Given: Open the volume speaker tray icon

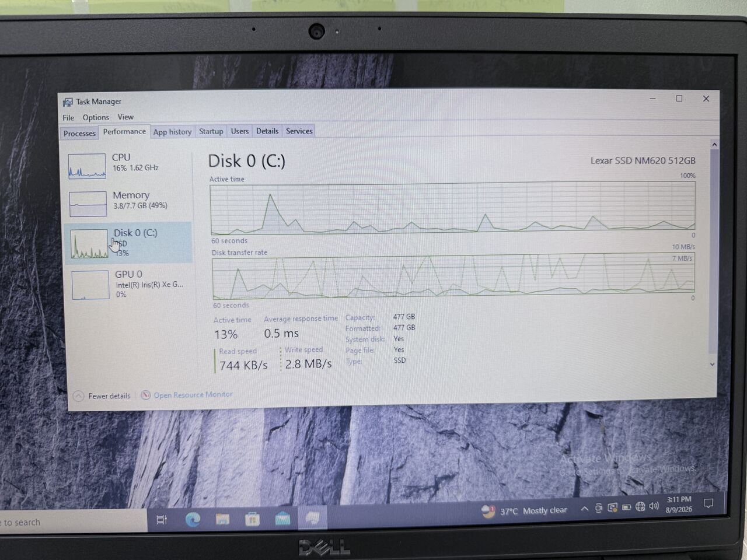Looking at the screenshot, I should click(x=654, y=506).
